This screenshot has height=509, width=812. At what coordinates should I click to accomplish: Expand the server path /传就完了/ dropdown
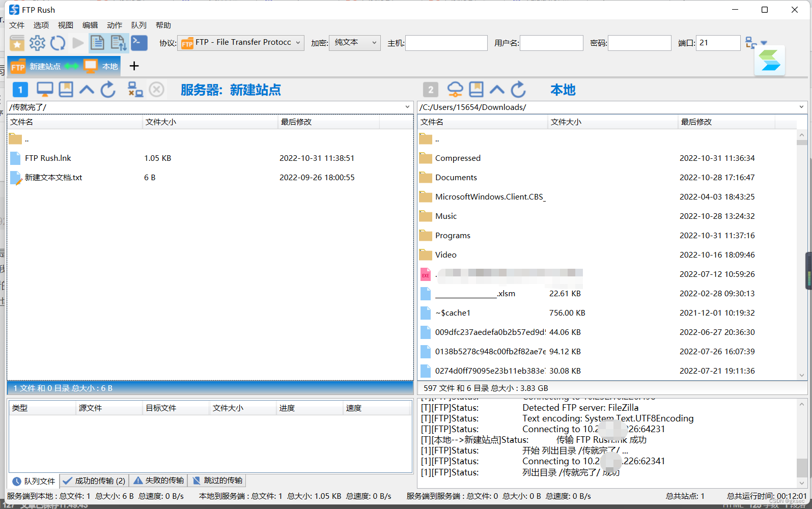407,107
